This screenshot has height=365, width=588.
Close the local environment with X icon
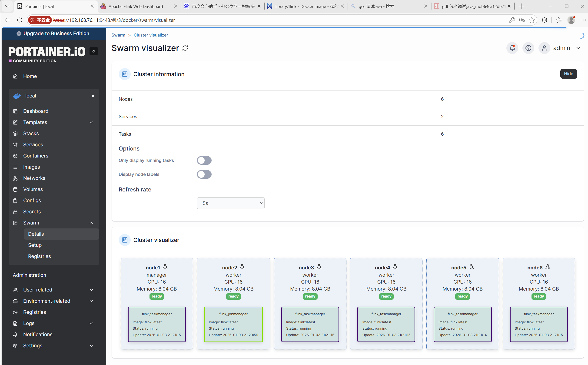point(93,96)
